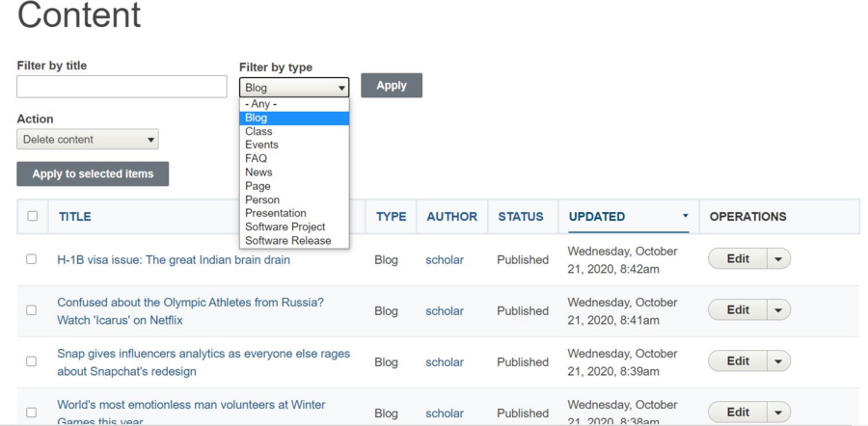Expand operations arrow for the Olympic Athletes row
The image size is (868, 426).
[x=778, y=309]
